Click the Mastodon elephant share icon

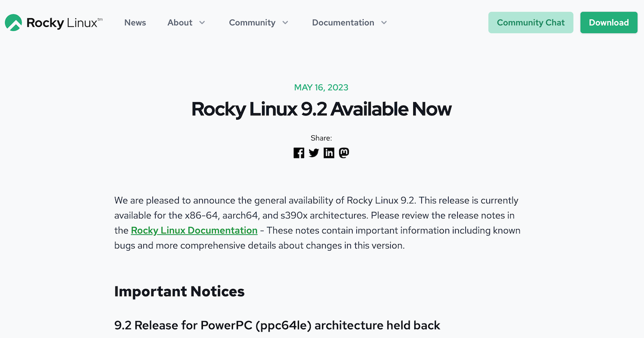(x=344, y=153)
